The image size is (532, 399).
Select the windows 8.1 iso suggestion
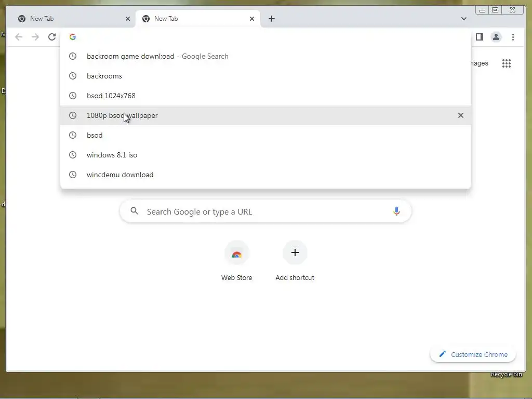265,155
